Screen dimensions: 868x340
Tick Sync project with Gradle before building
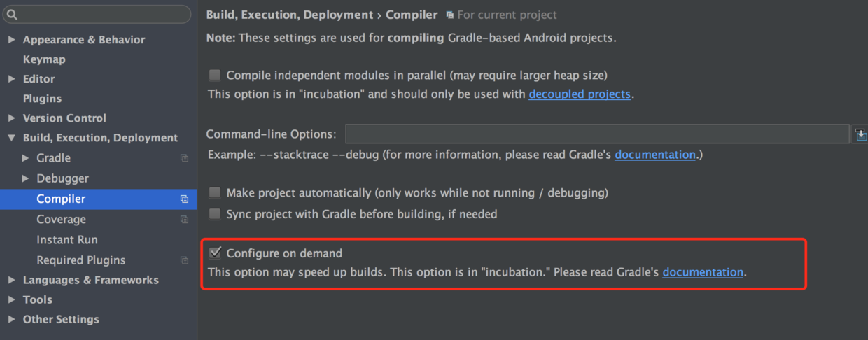(x=215, y=214)
